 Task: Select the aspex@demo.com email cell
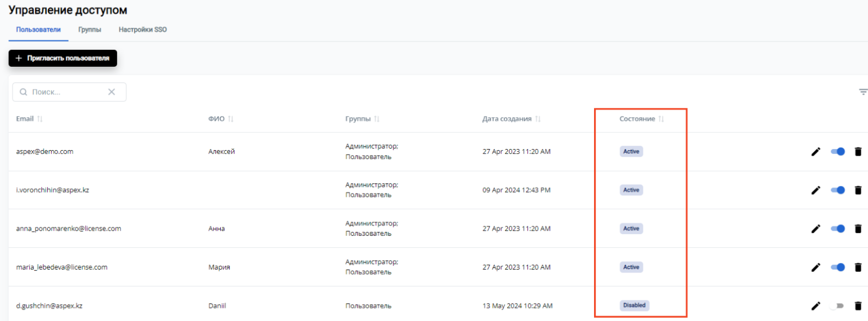tap(44, 152)
